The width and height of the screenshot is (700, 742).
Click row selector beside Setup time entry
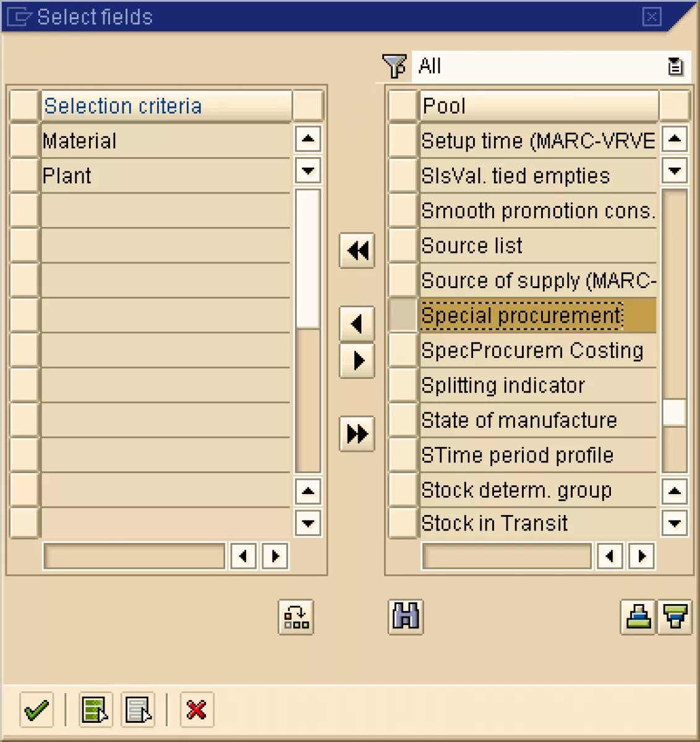[x=403, y=140]
